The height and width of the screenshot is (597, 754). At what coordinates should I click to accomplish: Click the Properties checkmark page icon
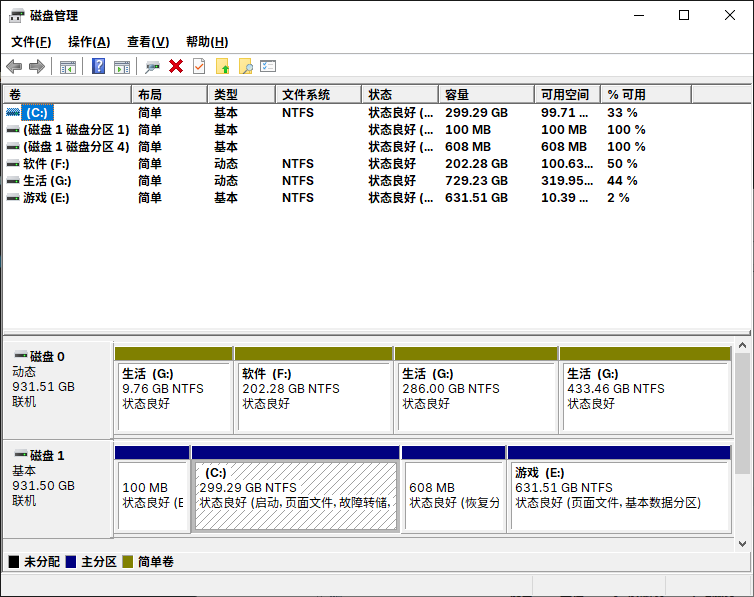coord(199,66)
